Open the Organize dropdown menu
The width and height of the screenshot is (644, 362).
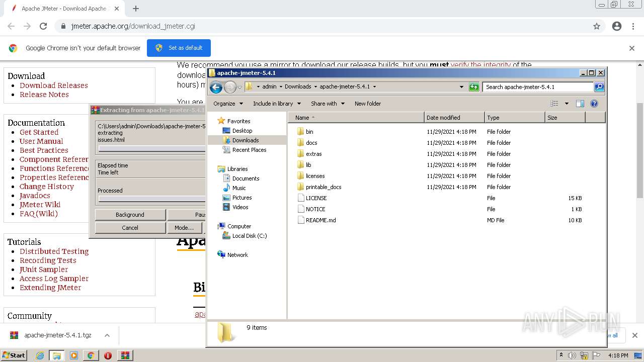coord(228,104)
